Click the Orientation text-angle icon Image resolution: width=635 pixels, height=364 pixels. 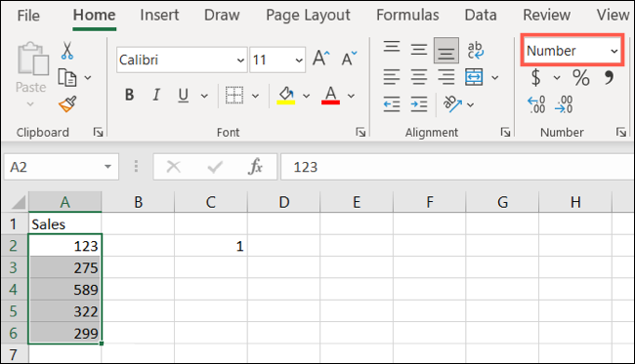[452, 104]
